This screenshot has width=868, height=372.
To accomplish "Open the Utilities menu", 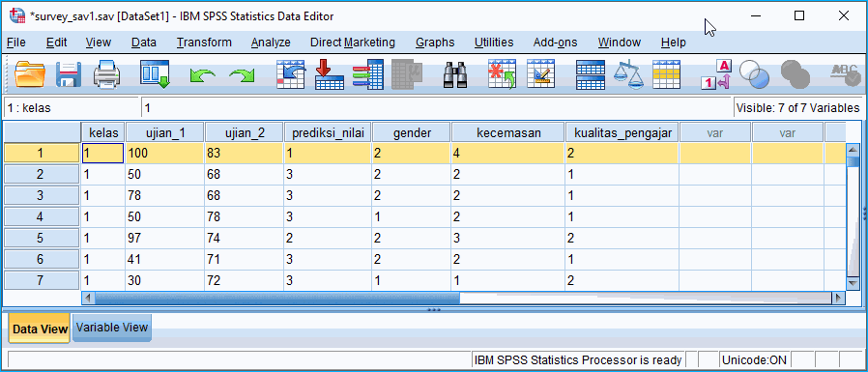I will coord(494,43).
